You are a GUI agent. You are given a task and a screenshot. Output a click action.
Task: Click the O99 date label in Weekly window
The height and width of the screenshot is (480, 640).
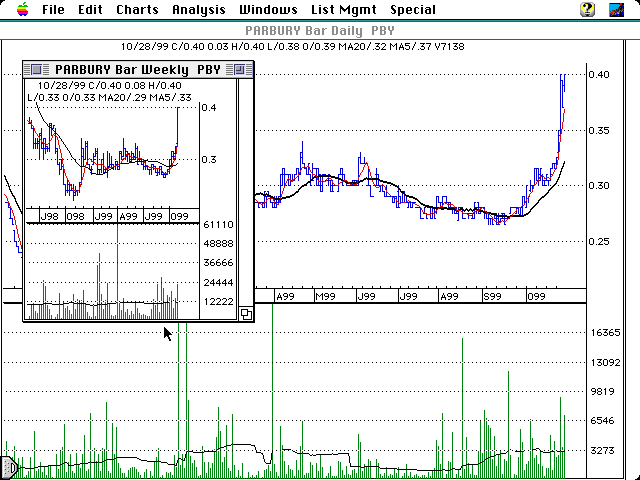pos(179,216)
